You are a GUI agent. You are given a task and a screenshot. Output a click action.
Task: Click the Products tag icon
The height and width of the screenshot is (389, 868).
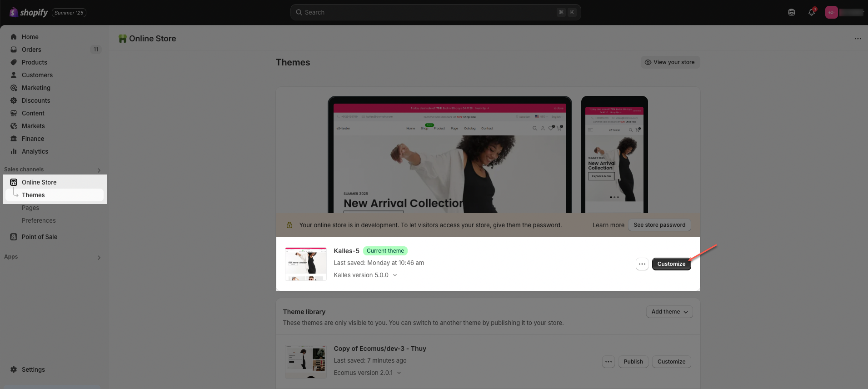click(14, 62)
